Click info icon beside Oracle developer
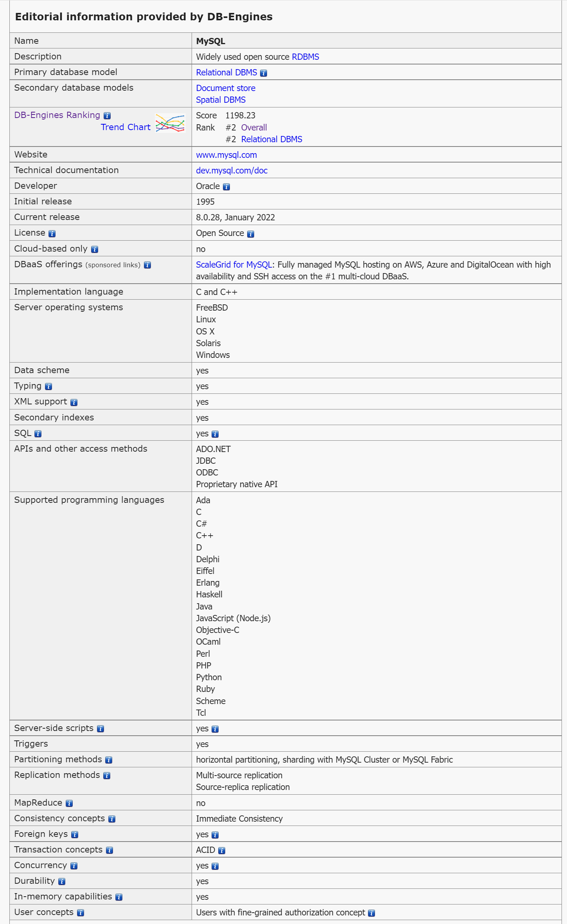This screenshot has width=567, height=924. [x=226, y=187]
